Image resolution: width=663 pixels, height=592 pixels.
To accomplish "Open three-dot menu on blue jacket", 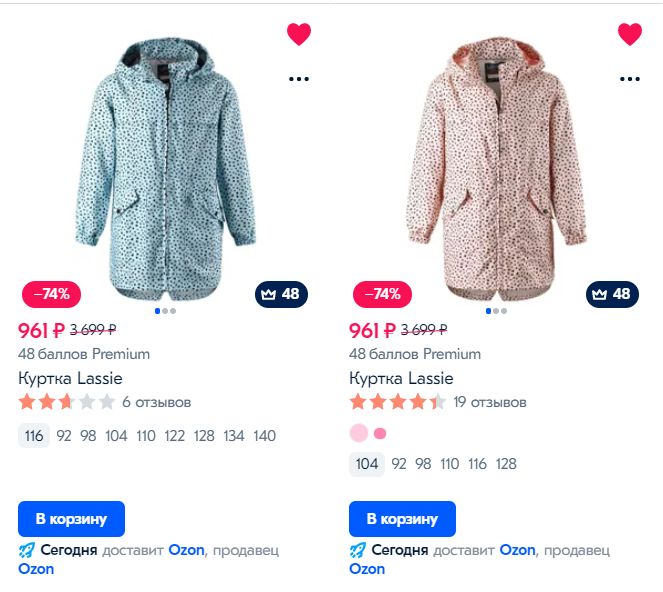I will [299, 78].
